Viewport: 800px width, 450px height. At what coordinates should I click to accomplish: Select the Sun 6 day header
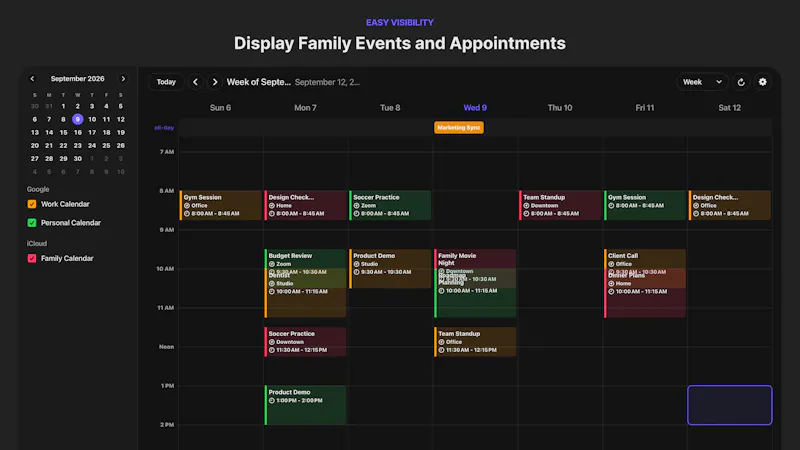[x=220, y=108]
